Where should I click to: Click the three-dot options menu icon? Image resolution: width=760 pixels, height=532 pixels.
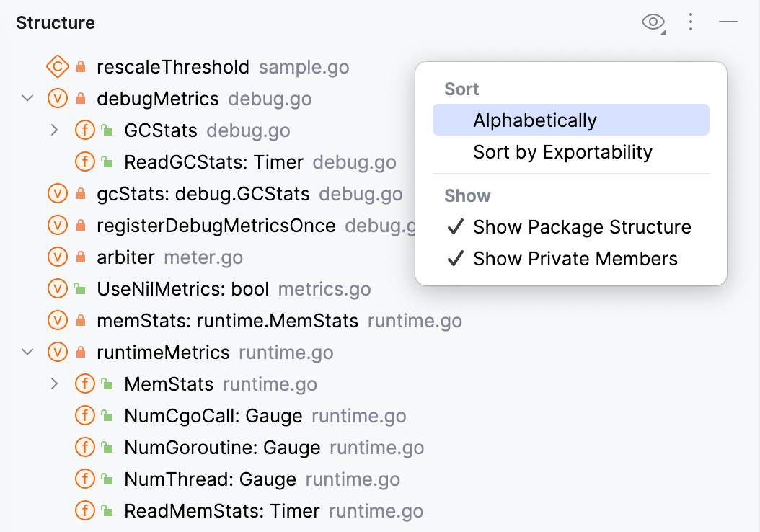pos(690,22)
